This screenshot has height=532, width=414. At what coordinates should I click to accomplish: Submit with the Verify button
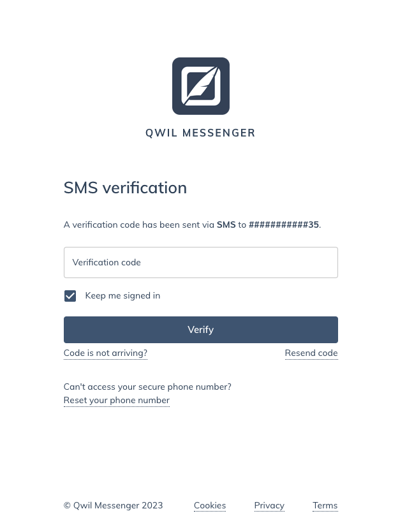tap(201, 329)
